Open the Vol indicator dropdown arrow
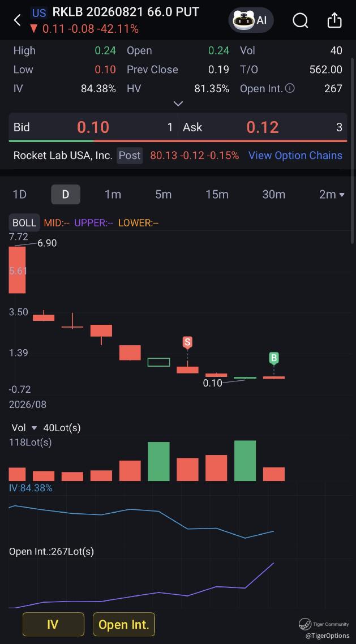The height and width of the screenshot is (644, 356). (x=34, y=428)
